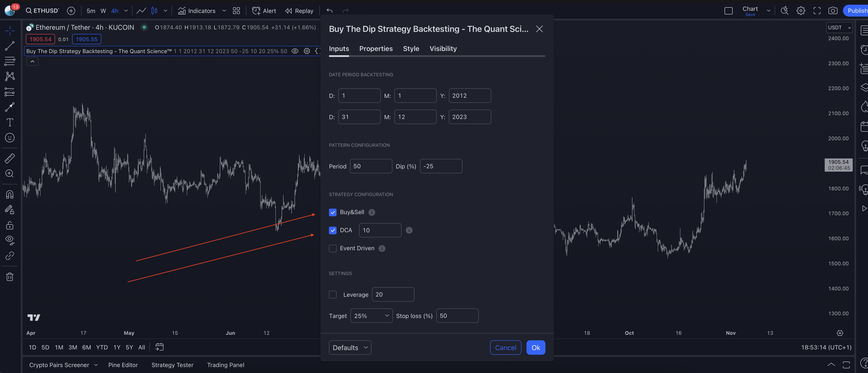This screenshot has height=373, width=868.
Task: Switch to the Properties tab
Action: [376, 49]
